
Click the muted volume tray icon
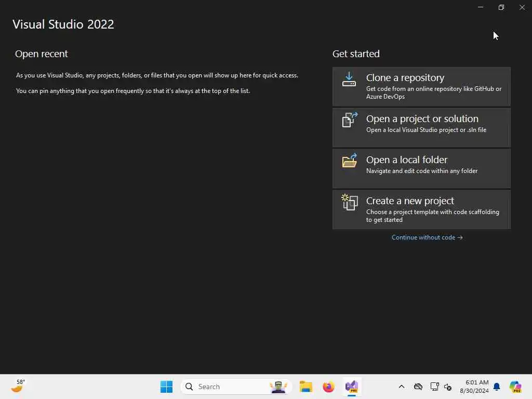tap(447, 387)
